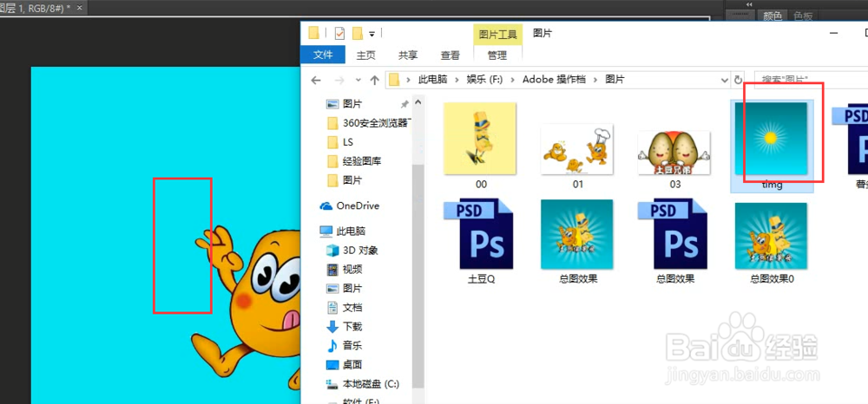Select OneDrive in the sidebar
Screen dimensions: 868x404
click(x=358, y=205)
